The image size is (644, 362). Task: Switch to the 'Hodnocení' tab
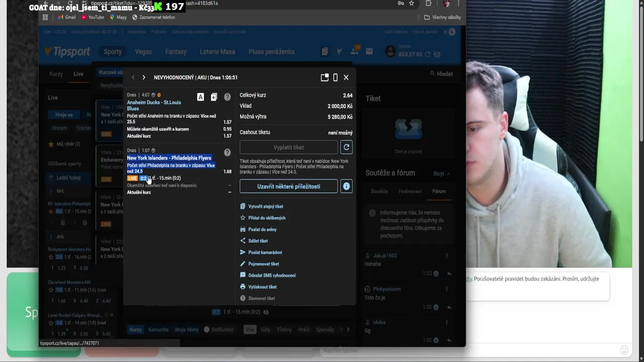[410, 192]
